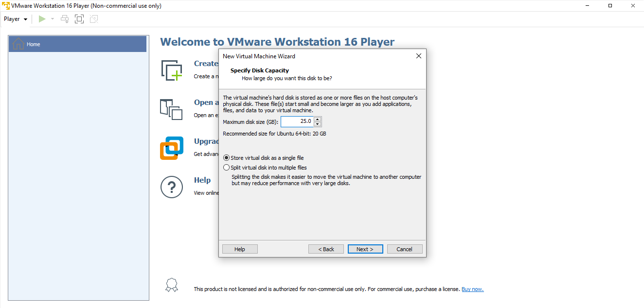Image resolution: width=644 pixels, height=308 pixels.
Task: Minimize the VMware Player window
Action: (588, 6)
